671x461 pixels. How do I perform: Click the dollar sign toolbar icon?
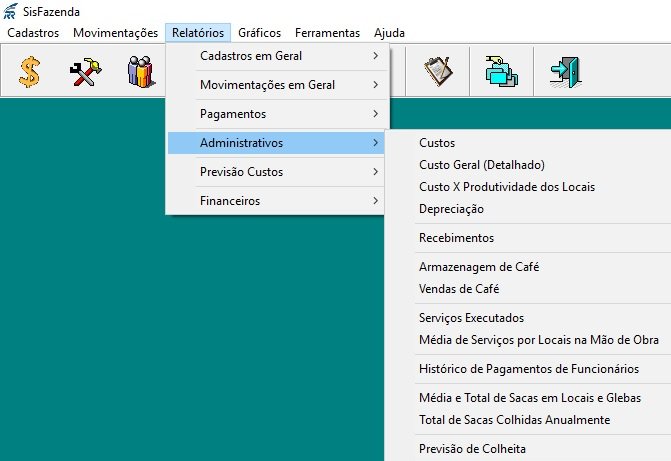pos(29,72)
